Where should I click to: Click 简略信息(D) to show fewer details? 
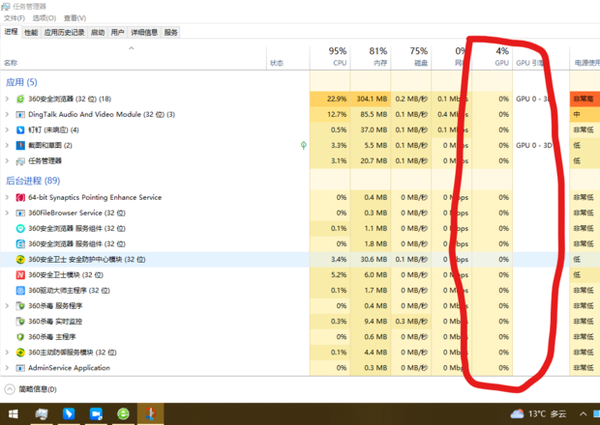pyautogui.click(x=31, y=389)
